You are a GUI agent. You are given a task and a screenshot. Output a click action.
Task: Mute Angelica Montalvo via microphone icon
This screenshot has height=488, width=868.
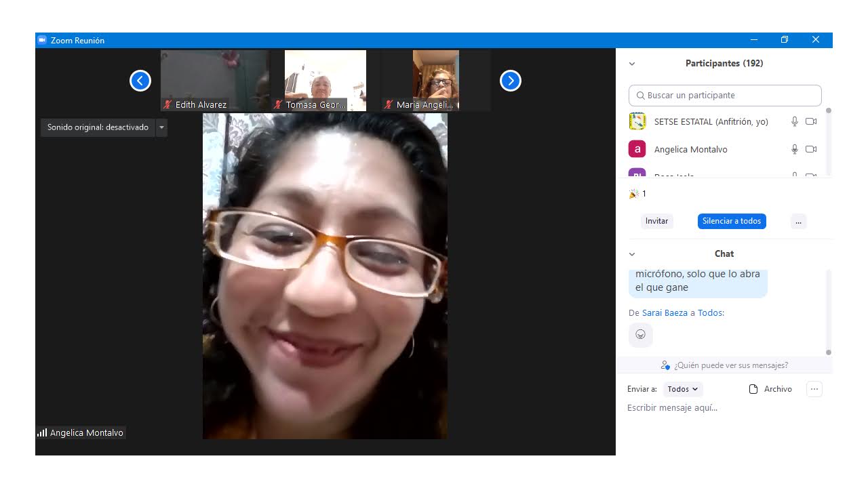(795, 149)
